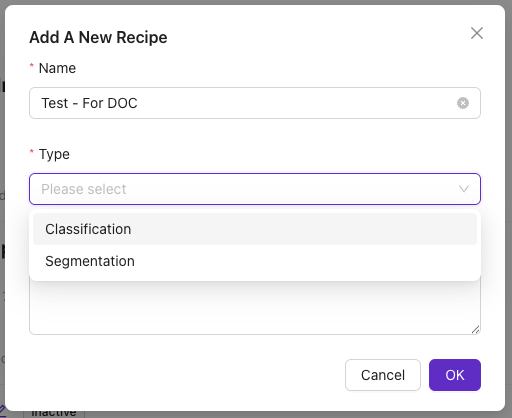512x418 pixels.
Task: Confirm the new recipe with OK
Action: pyautogui.click(x=455, y=375)
